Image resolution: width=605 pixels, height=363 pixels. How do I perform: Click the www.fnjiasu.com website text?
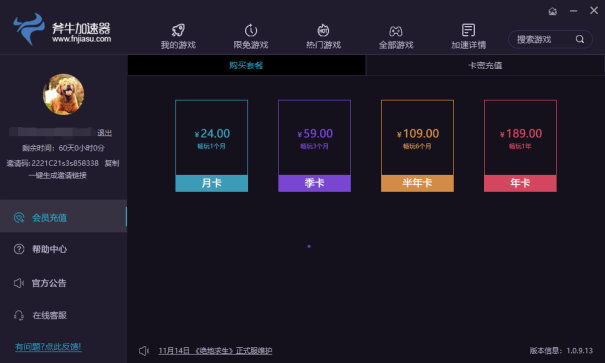click(x=81, y=39)
